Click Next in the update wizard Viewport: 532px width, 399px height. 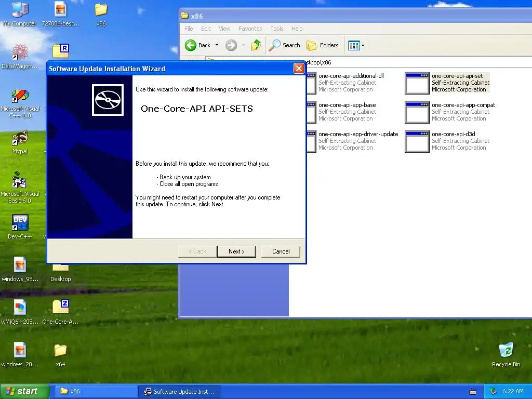pyautogui.click(x=236, y=251)
